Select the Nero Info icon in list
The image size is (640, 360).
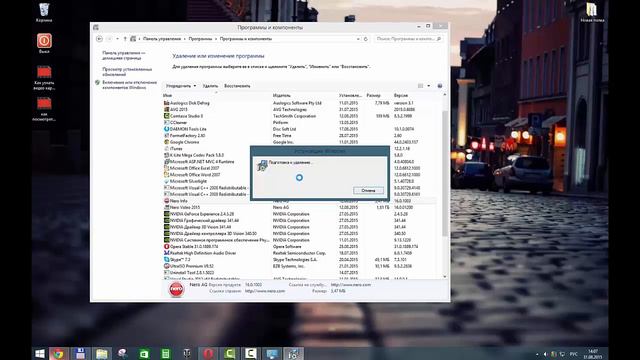click(x=167, y=201)
